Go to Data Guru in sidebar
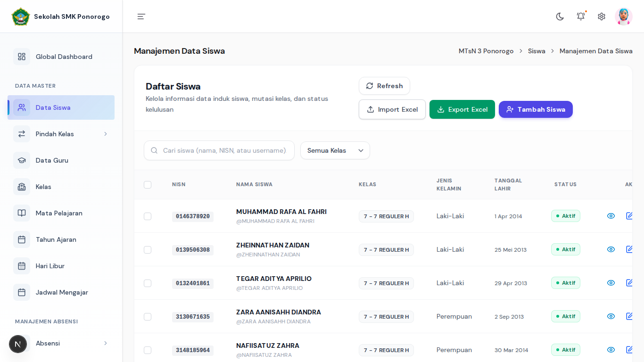Screen dimensions: 644x362 tap(61, 160)
